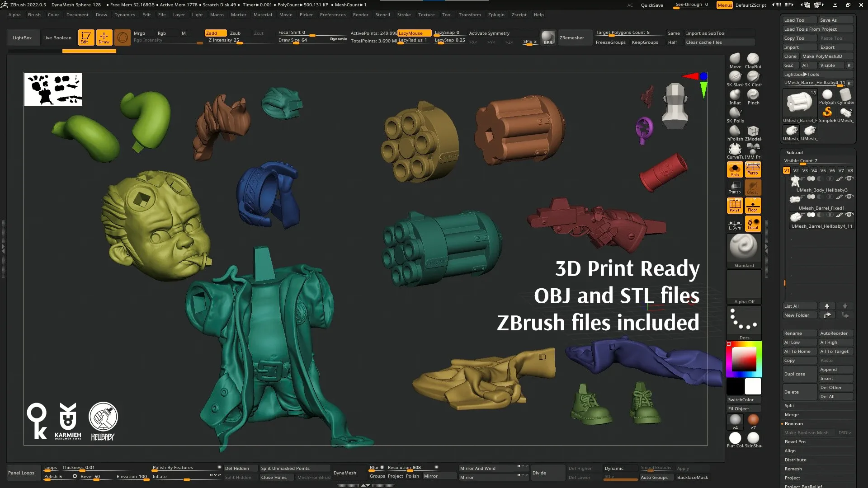
Task: Select the Dots stroke thumbnail
Action: pyautogui.click(x=743, y=319)
